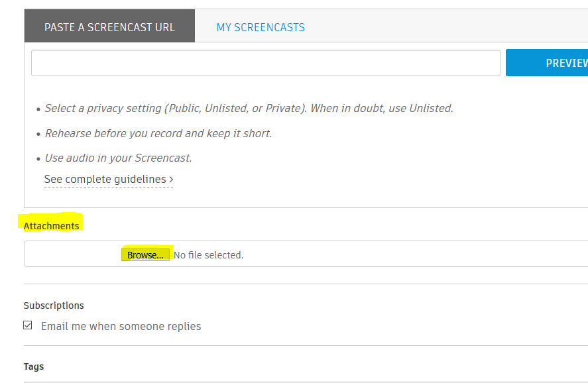The image size is (588, 383).
Task: Click the Tags section heading
Action: tap(33, 366)
